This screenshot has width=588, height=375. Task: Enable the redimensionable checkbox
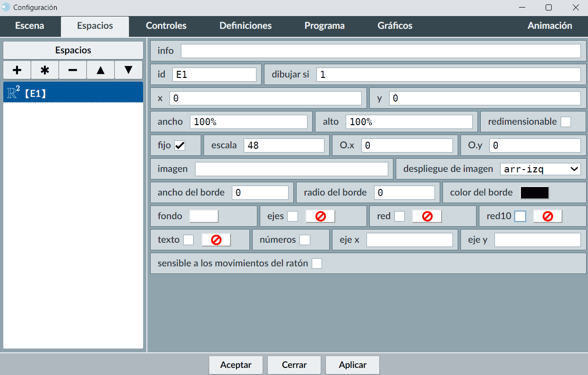(566, 122)
